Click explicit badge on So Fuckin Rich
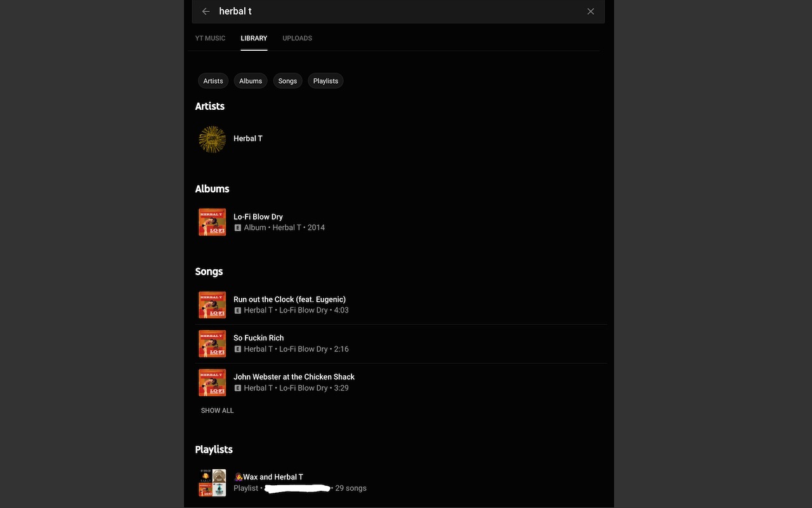Viewport: 812px width, 508px height. tap(238, 349)
